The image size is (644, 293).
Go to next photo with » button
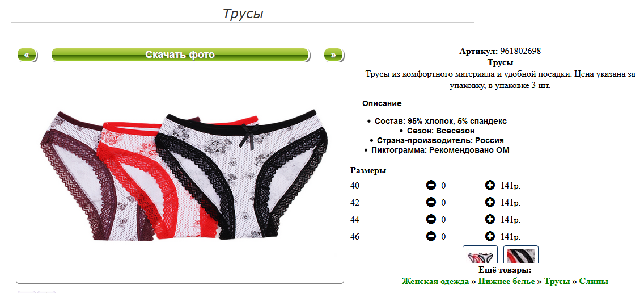click(x=333, y=55)
